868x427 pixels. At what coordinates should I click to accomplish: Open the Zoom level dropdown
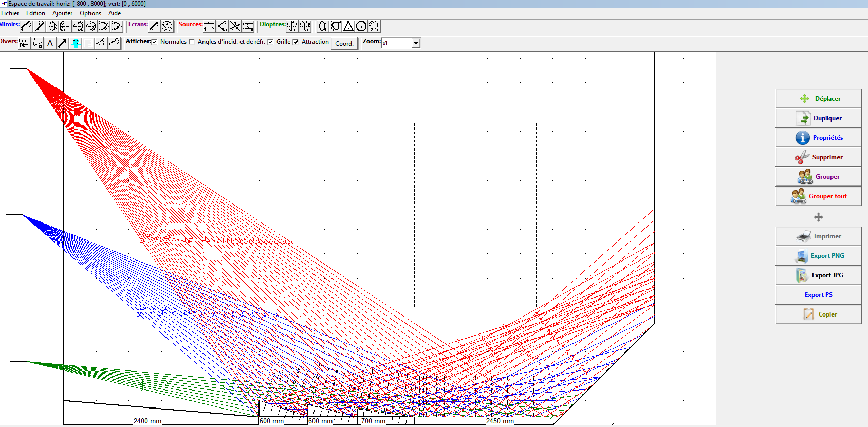click(x=416, y=43)
